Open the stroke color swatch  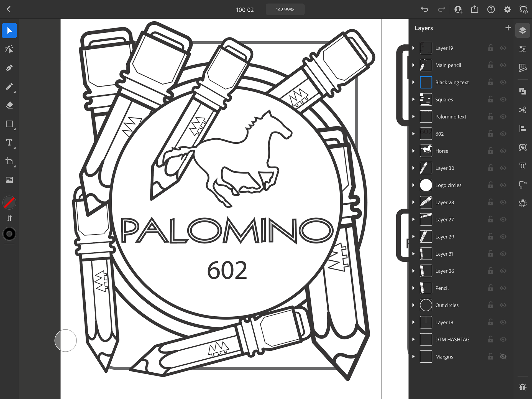point(9,234)
